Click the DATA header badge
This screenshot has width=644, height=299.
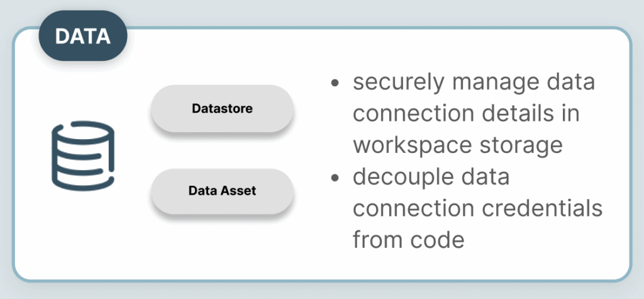point(82,37)
